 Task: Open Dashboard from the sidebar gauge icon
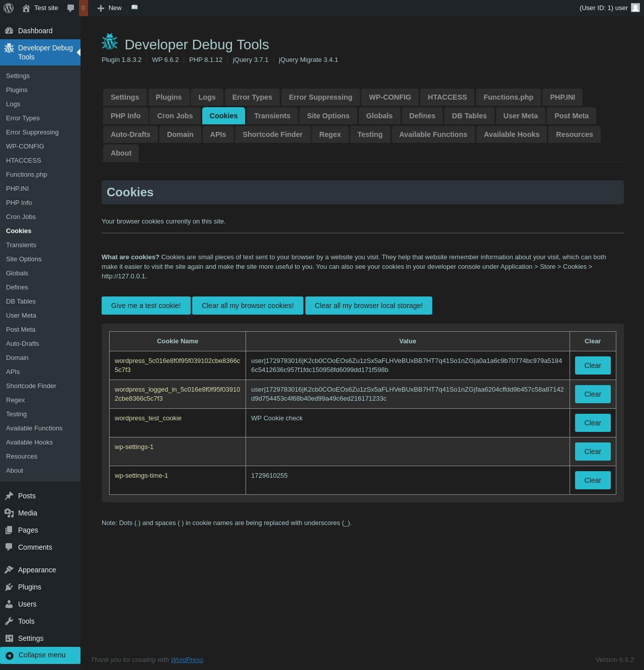[9, 31]
